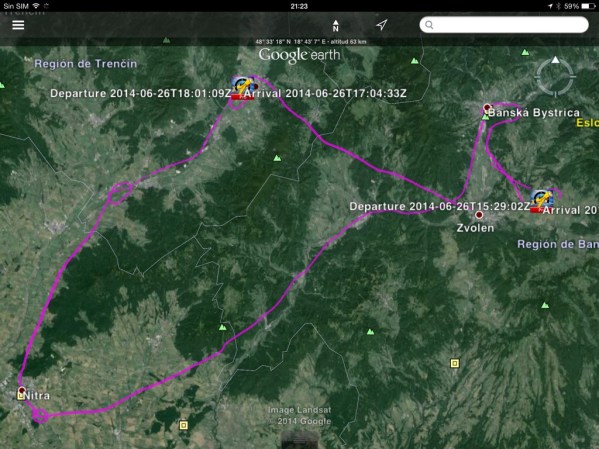Screen dimensions: 599x449
Task: Tap the Región de Ban label
Action: pos(558,245)
